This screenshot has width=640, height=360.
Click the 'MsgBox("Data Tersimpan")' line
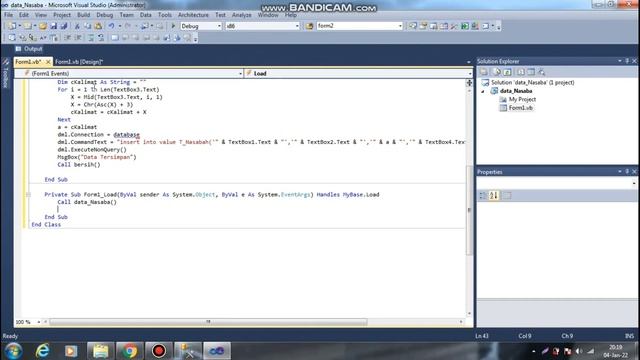click(97, 157)
